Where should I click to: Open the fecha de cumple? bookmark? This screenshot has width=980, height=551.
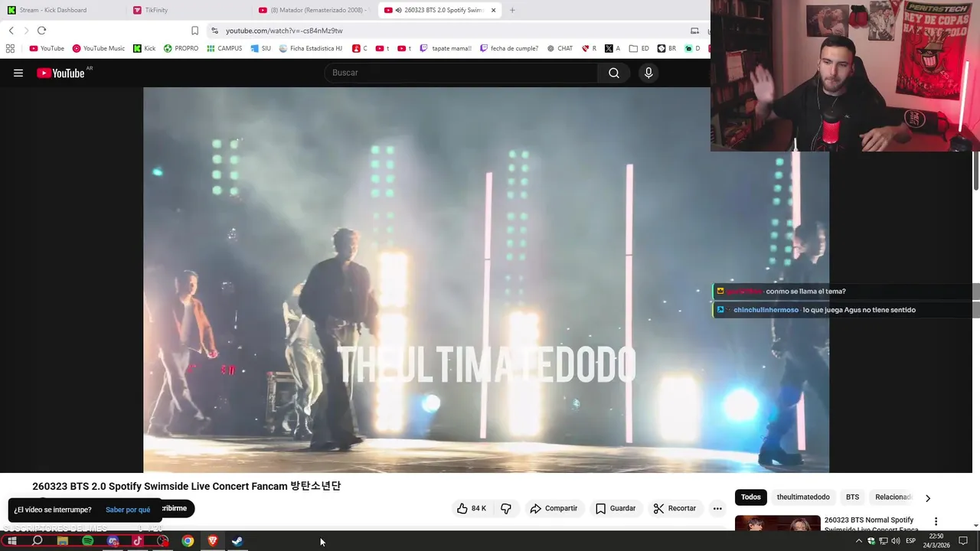point(509,48)
